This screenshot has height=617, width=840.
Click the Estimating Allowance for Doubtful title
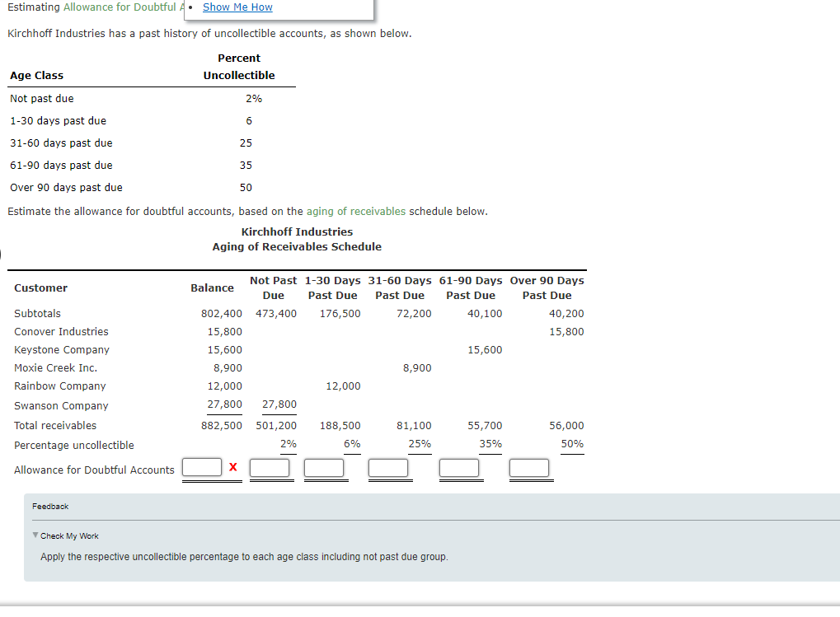pyautogui.click(x=91, y=7)
